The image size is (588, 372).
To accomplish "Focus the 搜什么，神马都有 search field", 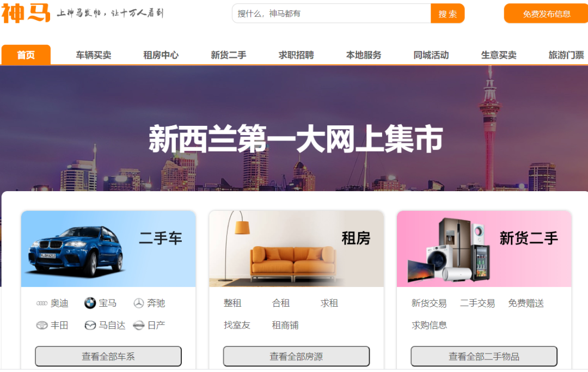I will pyautogui.click(x=332, y=14).
